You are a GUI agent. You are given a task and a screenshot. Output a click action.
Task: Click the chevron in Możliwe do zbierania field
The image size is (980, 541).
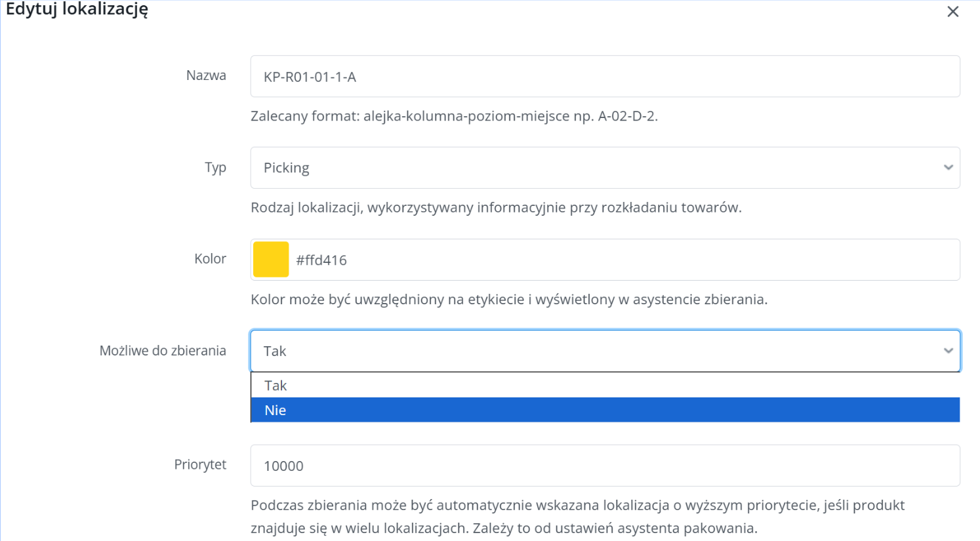coord(948,351)
